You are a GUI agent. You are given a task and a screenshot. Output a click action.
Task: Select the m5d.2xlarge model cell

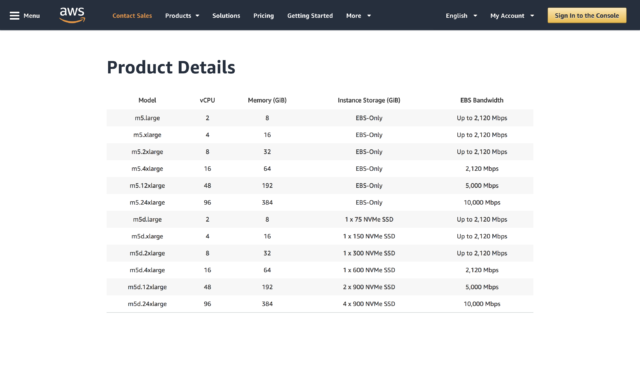coord(147,254)
